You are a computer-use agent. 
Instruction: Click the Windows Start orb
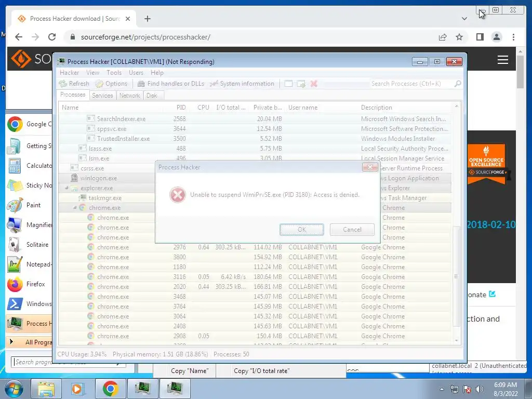14,389
